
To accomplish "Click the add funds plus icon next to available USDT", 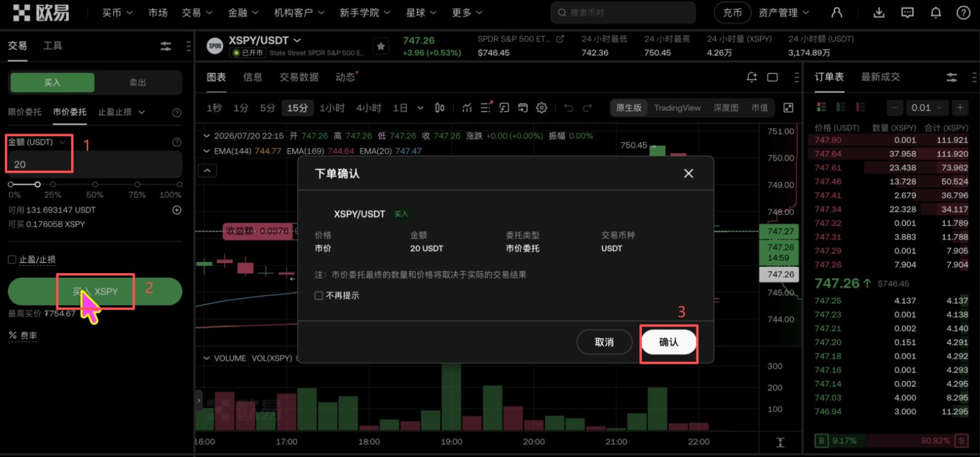I will [176, 210].
